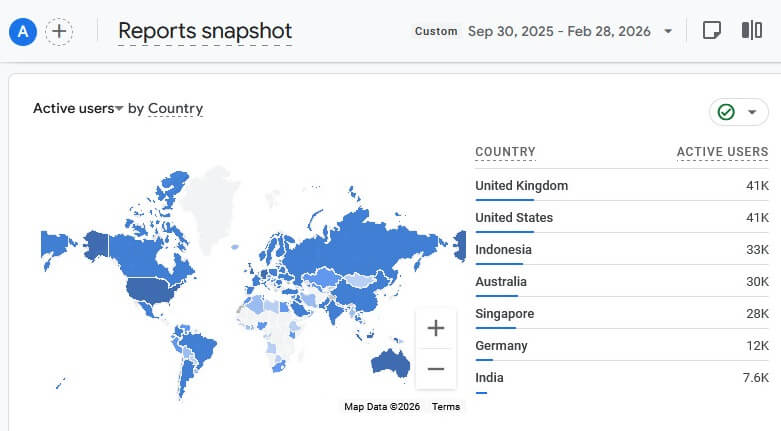Viewport: 781px width, 431px height.
Task: Select the Indonesia row
Action: 622,250
